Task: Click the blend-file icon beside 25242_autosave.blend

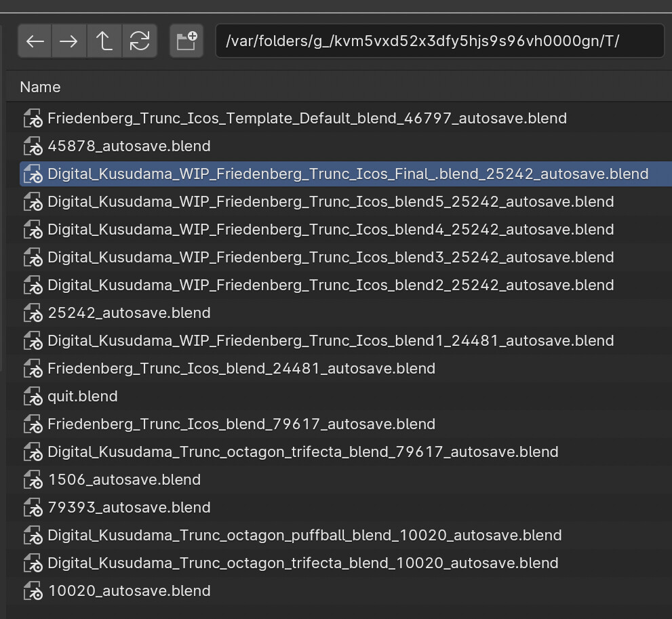Action: point(32,313)
